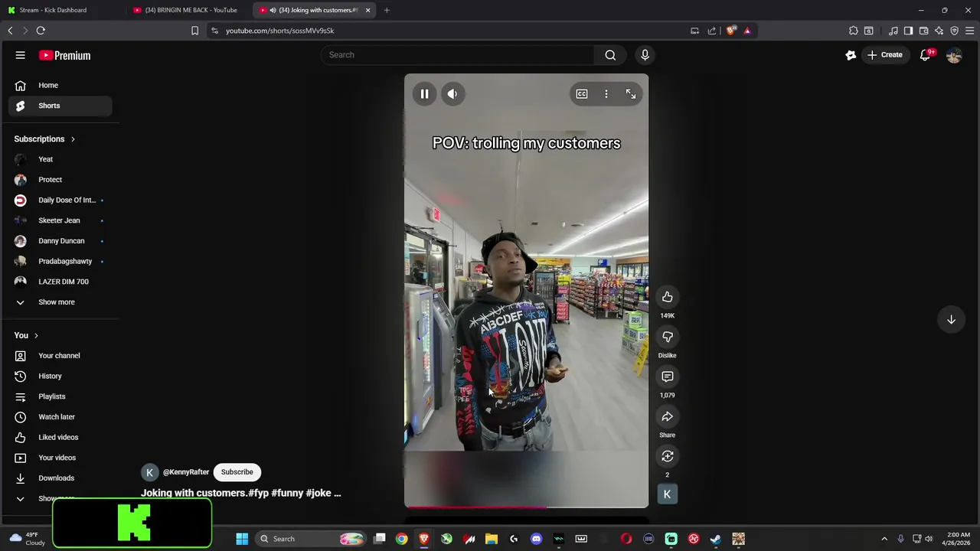Open the Danny Duncan channel
980x551 pixels.
pyautogui.click(x=60, y=241)
